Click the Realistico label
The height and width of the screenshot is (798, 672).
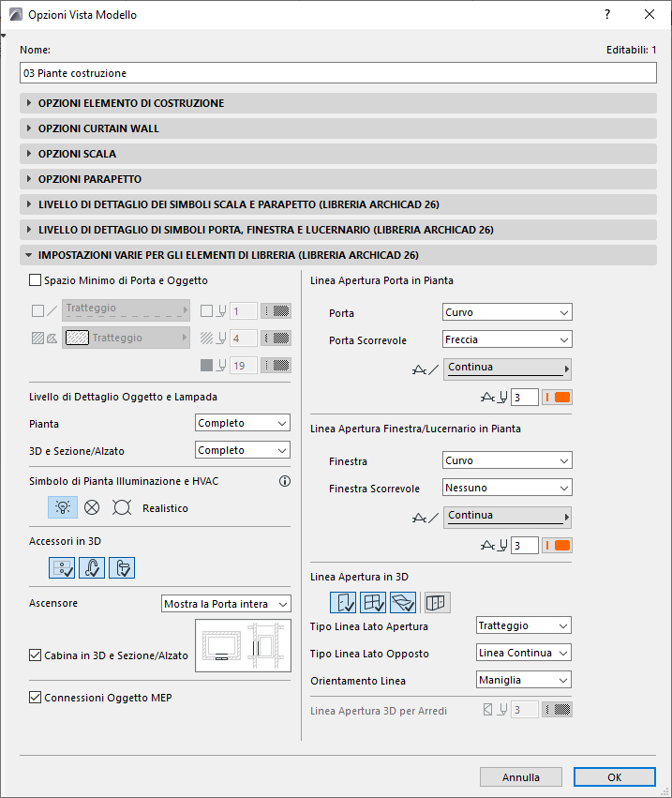(165, 508)
